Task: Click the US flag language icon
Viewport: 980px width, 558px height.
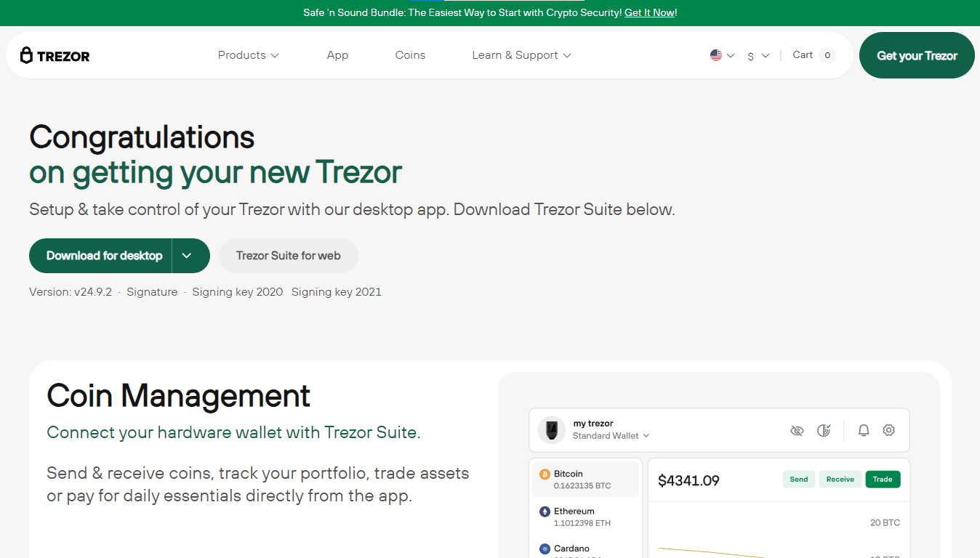Action: (716, 55)
